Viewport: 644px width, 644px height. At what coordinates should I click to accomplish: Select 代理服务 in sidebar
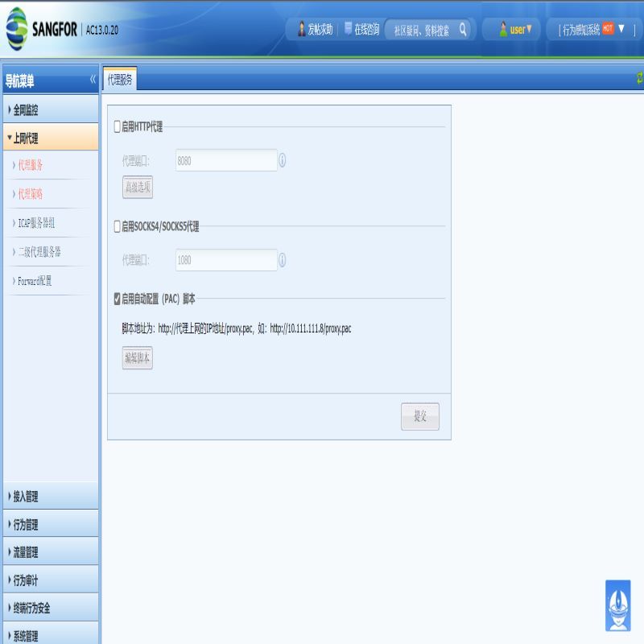pyautogui.click(x=31, y=165)
